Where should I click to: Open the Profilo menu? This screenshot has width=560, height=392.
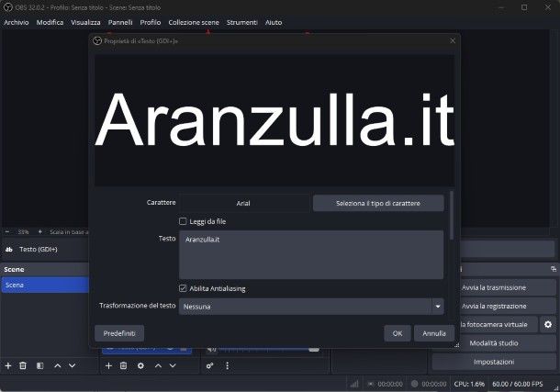(x=151, y=22)
